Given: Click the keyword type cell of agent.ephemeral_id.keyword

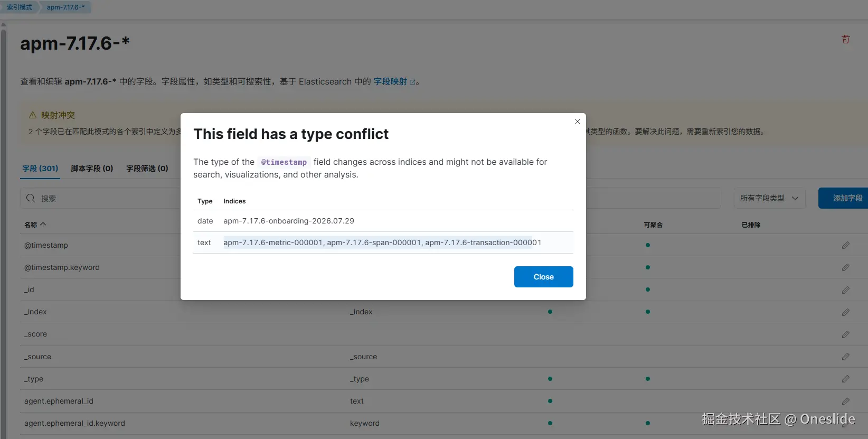Looking at the screenshot, I should (365, 423).
